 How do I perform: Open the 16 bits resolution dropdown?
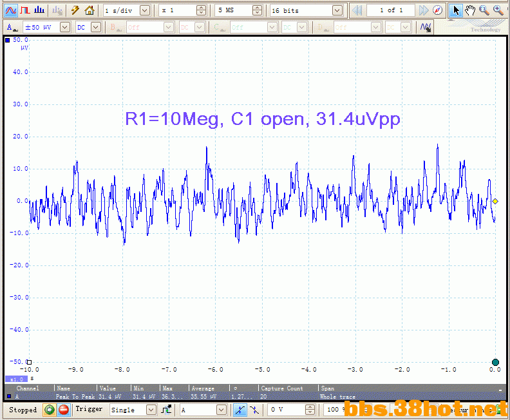click(337, 11)
